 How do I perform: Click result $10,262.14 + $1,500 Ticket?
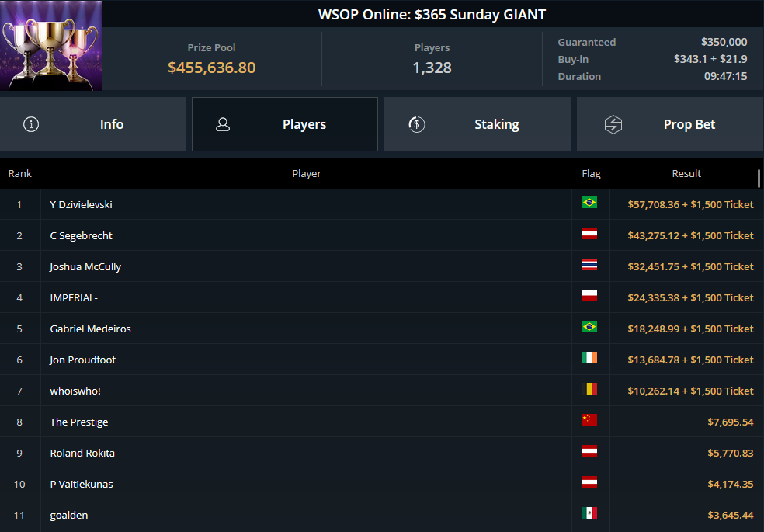[x=690, y=391]
